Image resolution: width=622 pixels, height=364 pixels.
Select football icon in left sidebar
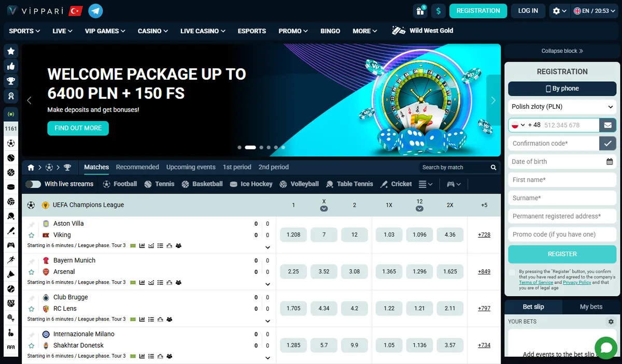(x=11, y=143)
